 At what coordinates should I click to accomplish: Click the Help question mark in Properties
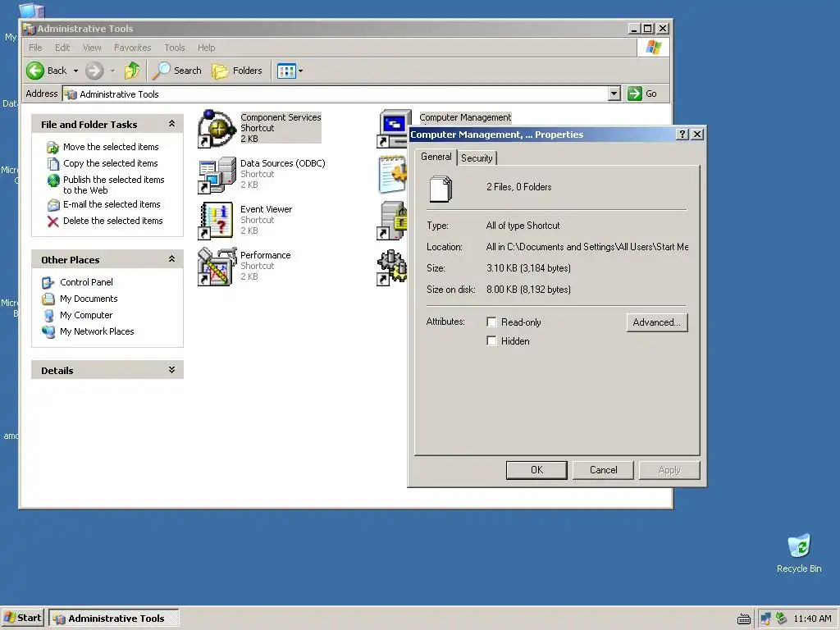coord(682,135)
